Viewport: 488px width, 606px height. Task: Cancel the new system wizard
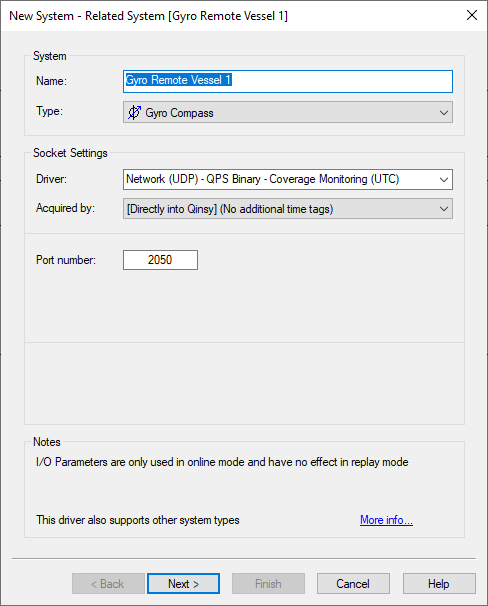(353, 584)
